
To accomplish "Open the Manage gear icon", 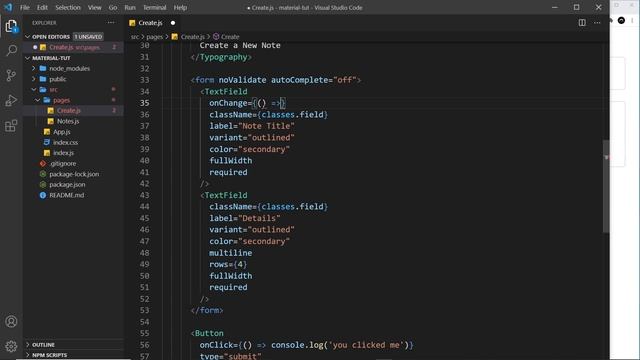I will [x=11, y=346].
